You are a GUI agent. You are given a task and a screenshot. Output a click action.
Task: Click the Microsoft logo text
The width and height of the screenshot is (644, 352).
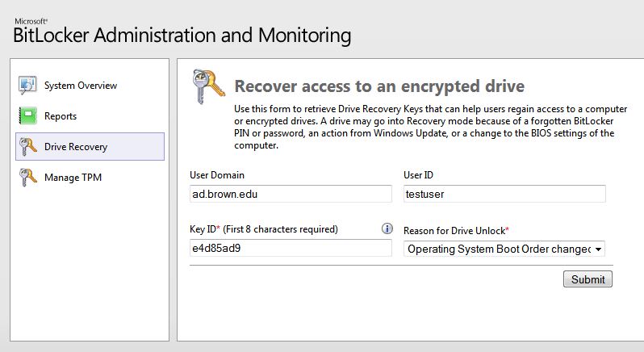(x=31, y=21)
